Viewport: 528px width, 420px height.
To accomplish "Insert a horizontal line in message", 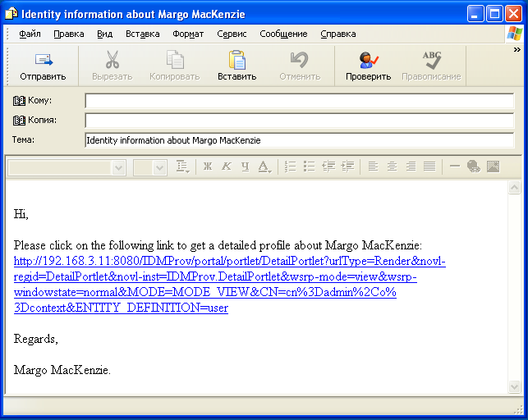I will point(455,167).
